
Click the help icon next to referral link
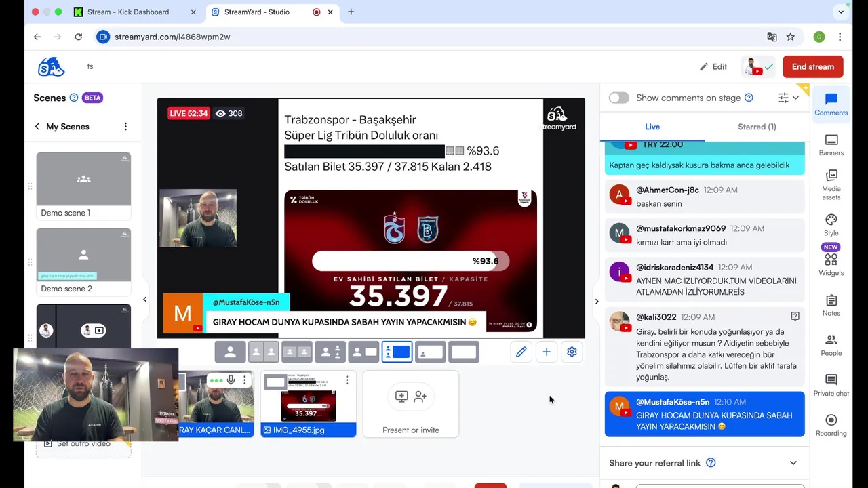[x=711, y=463]
